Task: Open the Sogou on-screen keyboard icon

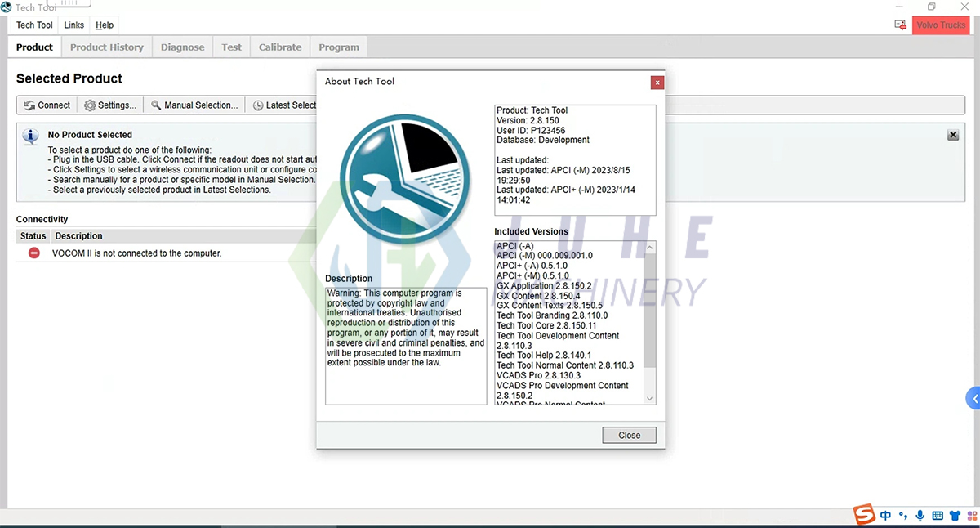Action: pos(937,515)
